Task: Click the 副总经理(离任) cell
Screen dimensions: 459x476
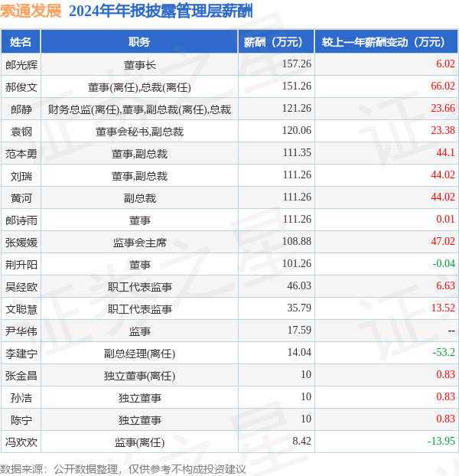Action: point(139,354)
